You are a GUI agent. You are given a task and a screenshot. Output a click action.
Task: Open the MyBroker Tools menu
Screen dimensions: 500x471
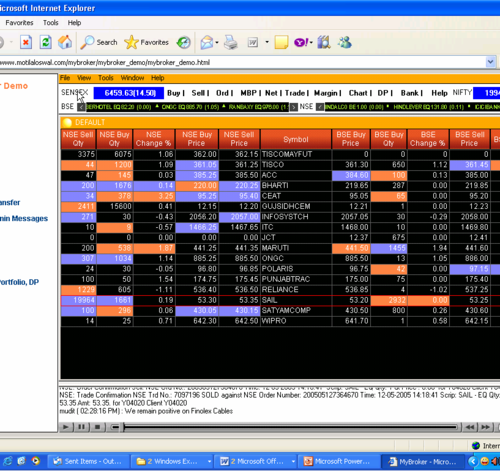click(106, 78)
